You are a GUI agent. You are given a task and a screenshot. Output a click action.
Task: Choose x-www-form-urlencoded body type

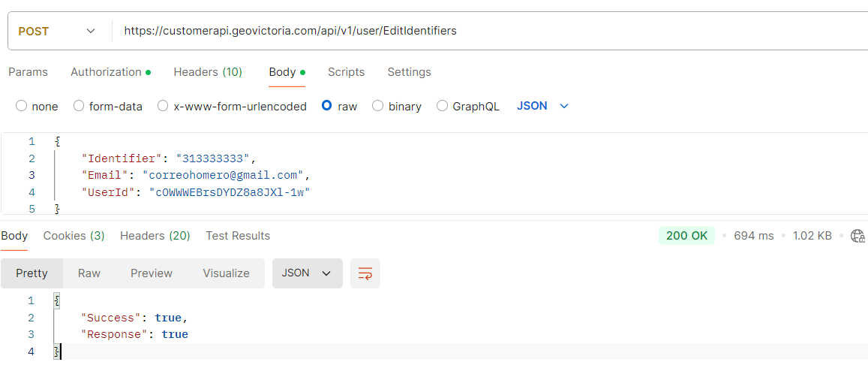tap(163, 107)
